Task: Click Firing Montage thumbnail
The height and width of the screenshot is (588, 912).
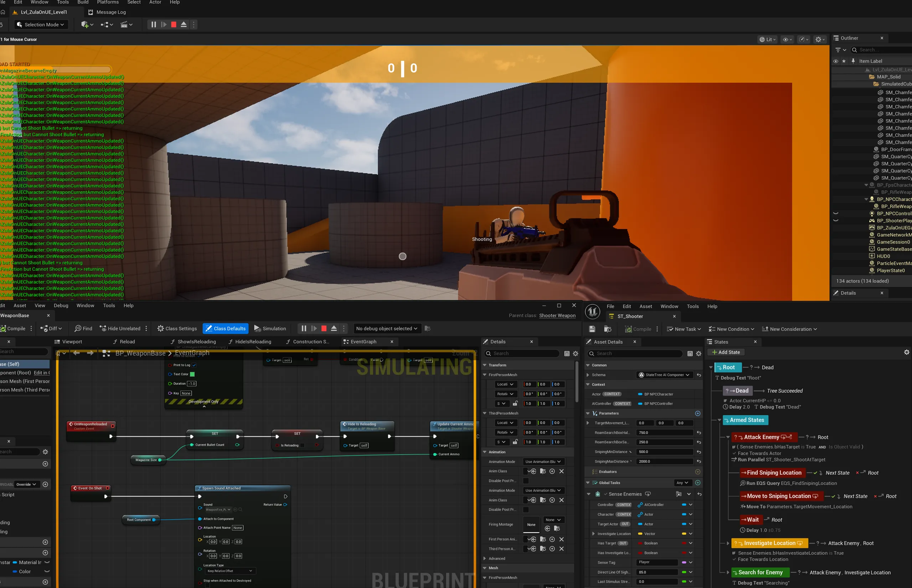Action: (531, 524)
